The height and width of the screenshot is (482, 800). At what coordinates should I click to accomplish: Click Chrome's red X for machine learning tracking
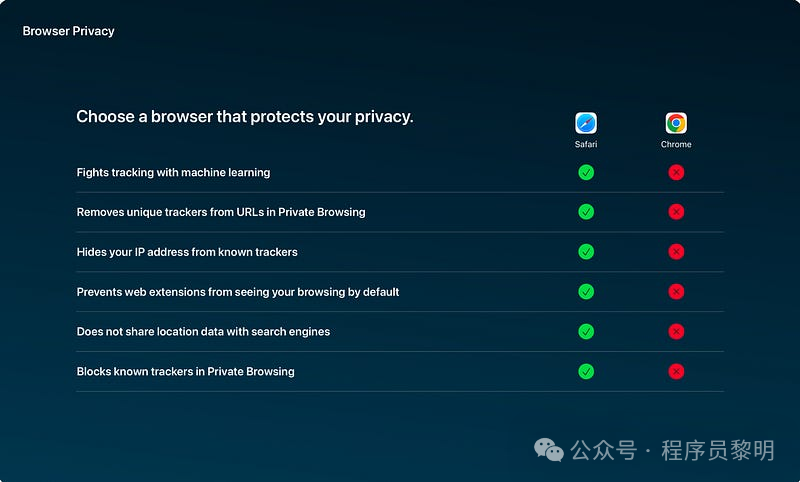click(x=676, y=172)
